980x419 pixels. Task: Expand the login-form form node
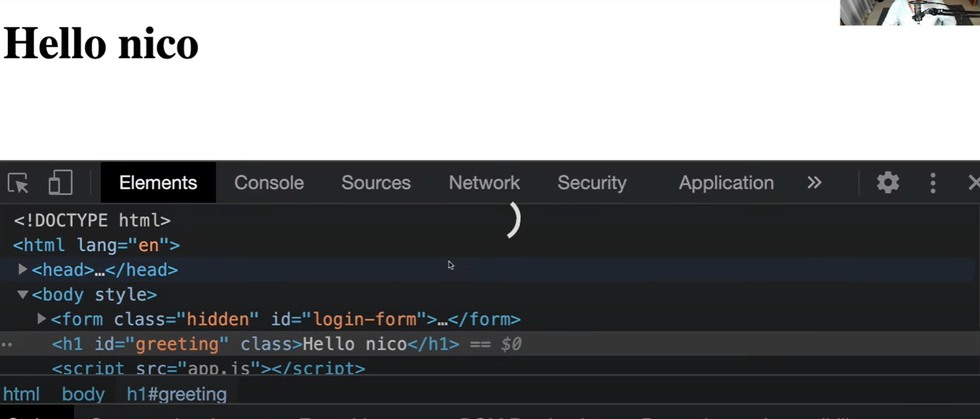[41, 319]
